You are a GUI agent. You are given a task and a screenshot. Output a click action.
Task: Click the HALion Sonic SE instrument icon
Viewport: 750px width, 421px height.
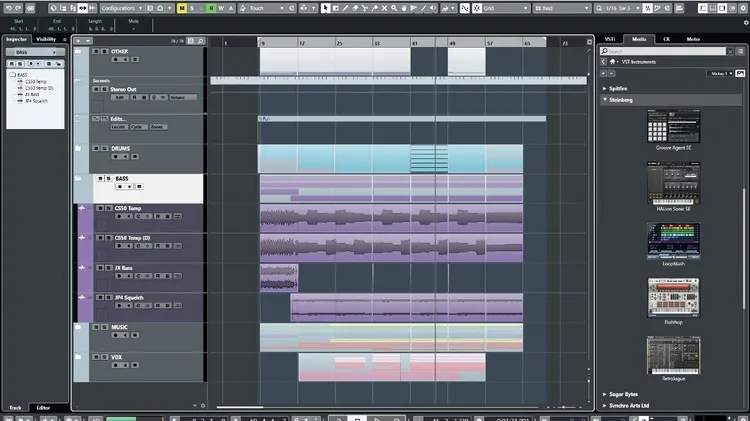tap(673, 182)
